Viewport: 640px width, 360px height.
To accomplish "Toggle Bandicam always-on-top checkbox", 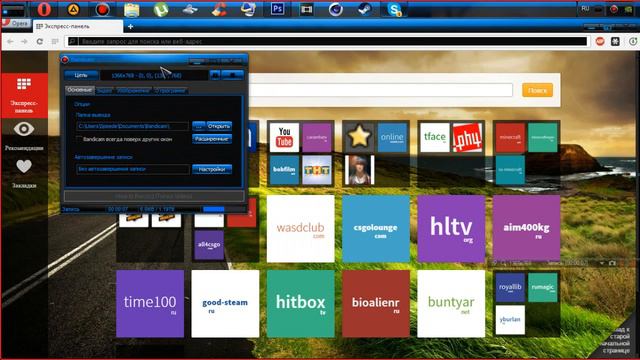I will tap(79, 139).
